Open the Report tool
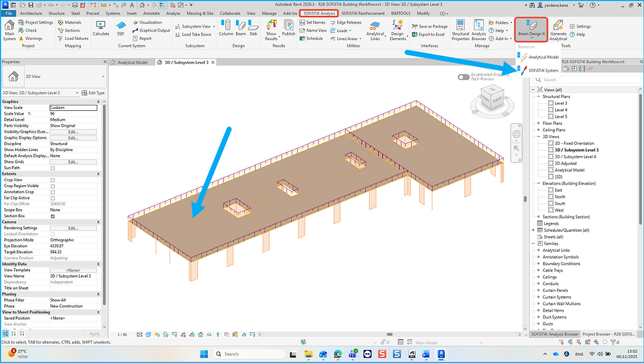This screenshot has height=363, width=644. coord(142,39)
